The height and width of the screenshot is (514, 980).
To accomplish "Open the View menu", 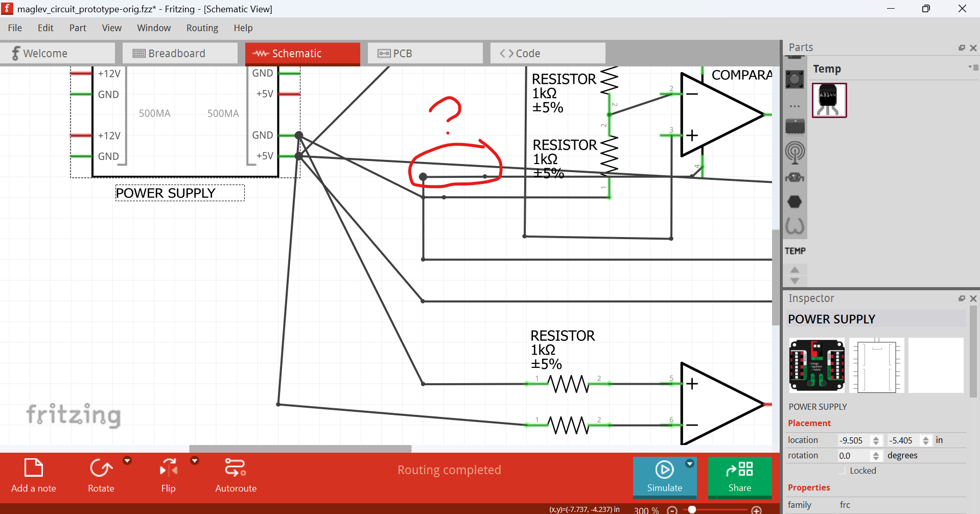I will [111, 28].
